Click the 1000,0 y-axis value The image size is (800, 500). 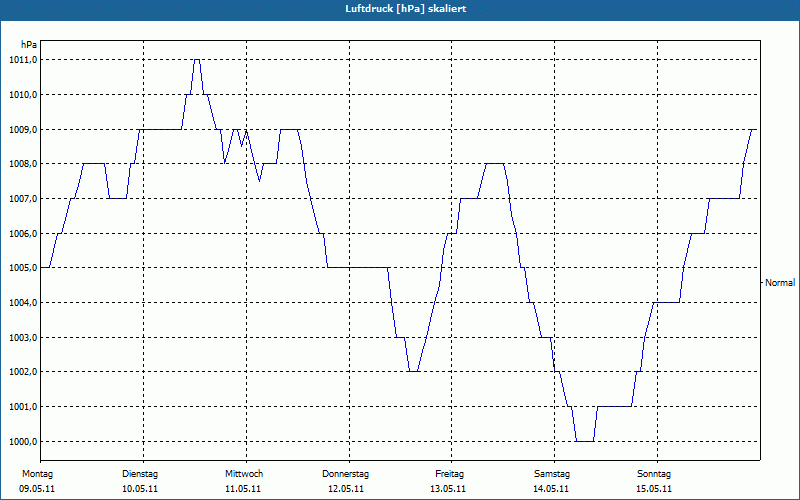(23, 441)
